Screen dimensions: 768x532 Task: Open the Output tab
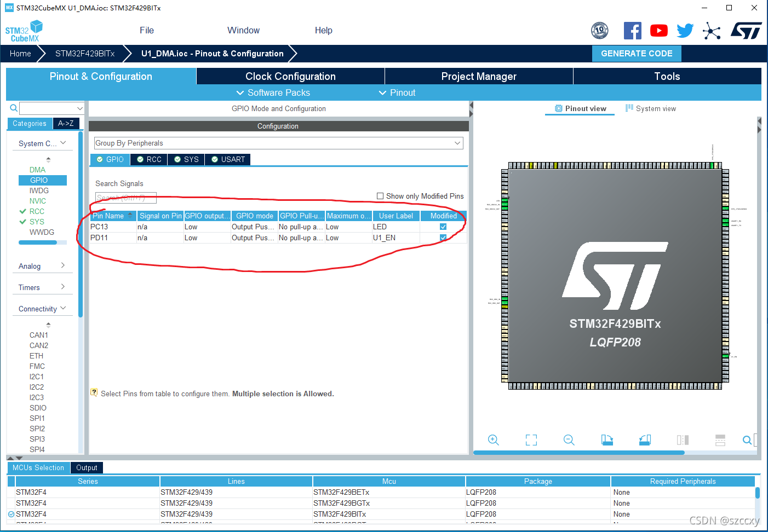click(87, 467)
